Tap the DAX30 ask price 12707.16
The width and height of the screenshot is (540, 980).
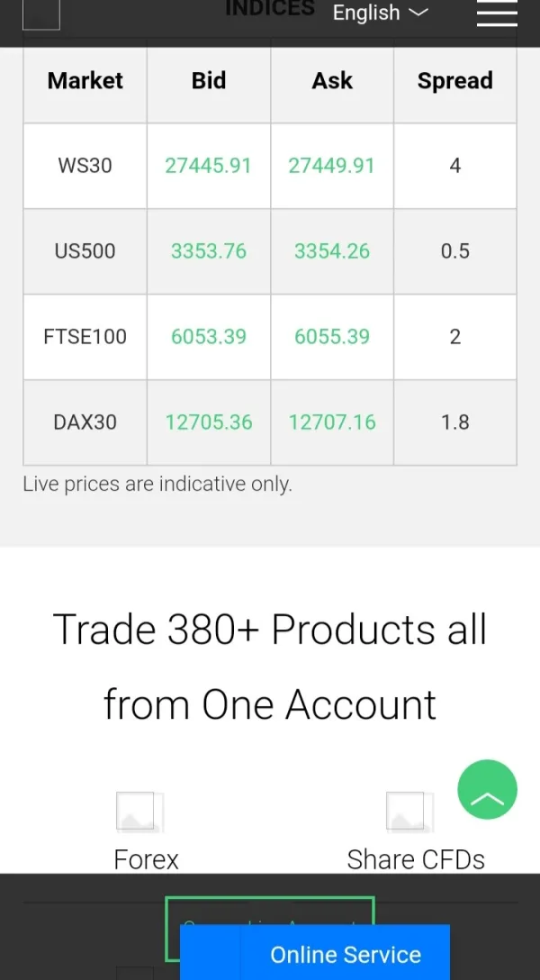pos(332,422)
